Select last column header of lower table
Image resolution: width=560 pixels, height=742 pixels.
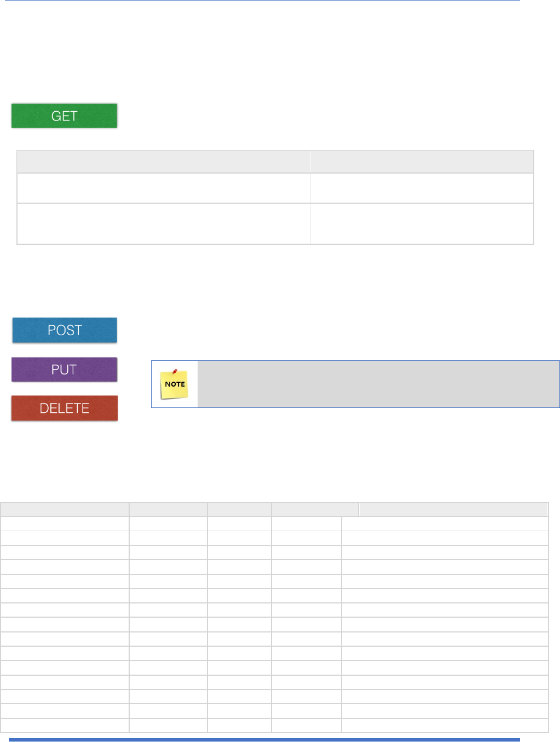point(453,509)
